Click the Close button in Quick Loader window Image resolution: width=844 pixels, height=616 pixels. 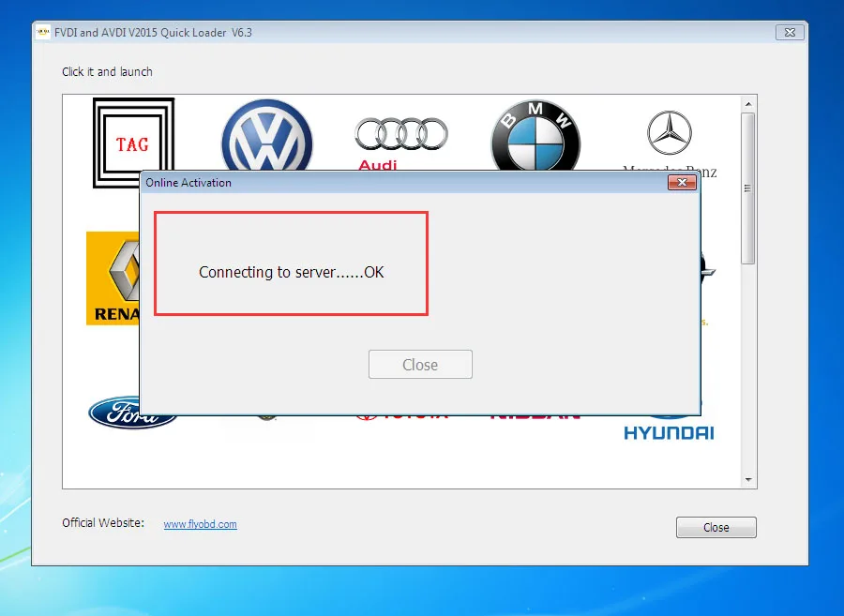pos(716,527)
